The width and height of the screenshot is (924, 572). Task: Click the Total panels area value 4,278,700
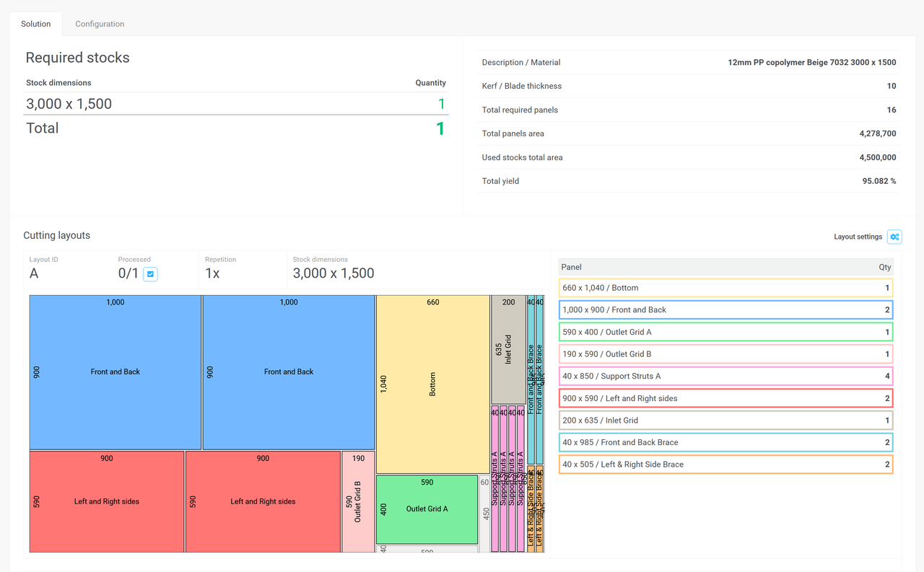click(878, 133)
